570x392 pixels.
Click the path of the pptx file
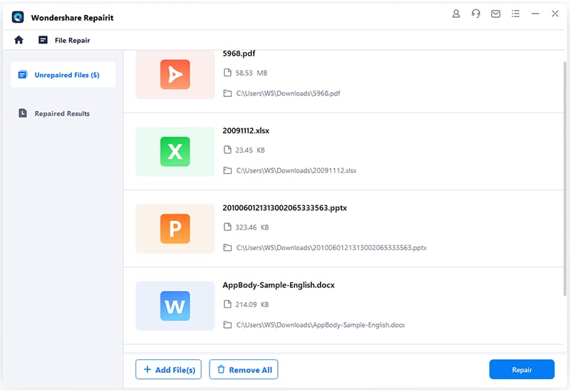(331, 248)
